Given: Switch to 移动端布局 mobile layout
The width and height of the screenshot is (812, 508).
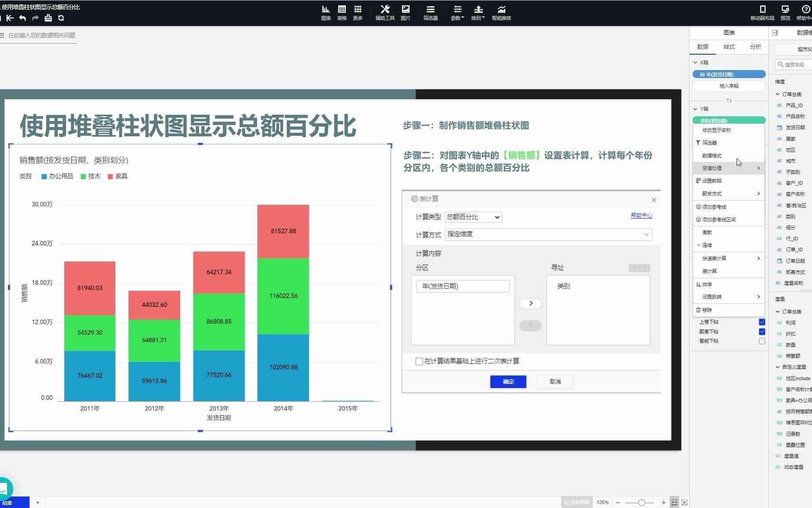Looking at the screenshot, I should pyautogui.click(x=762, y=12).
